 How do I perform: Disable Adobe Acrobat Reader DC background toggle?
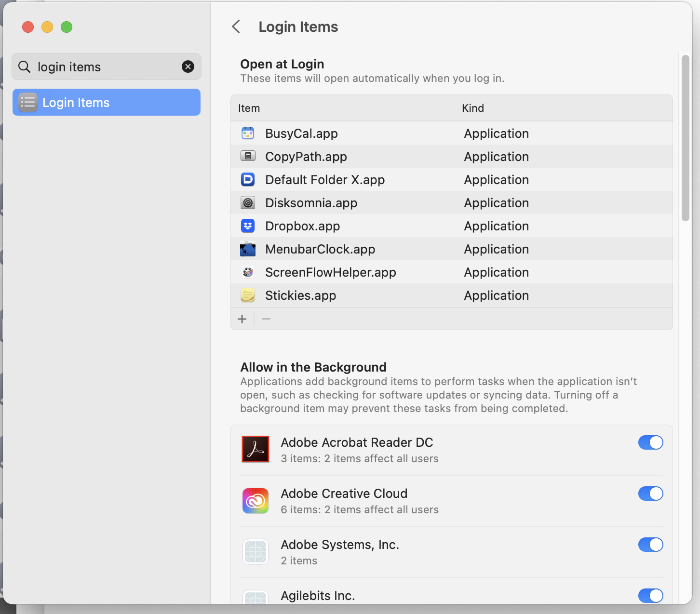pyautogui.click(x=650, y=442)
